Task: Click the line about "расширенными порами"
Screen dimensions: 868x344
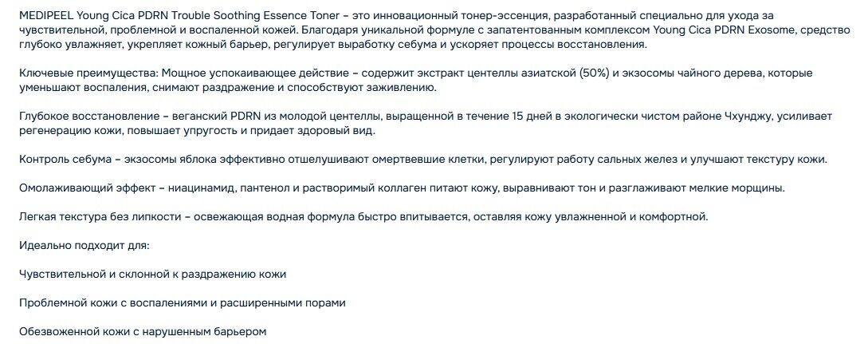Action: (183, 303)
